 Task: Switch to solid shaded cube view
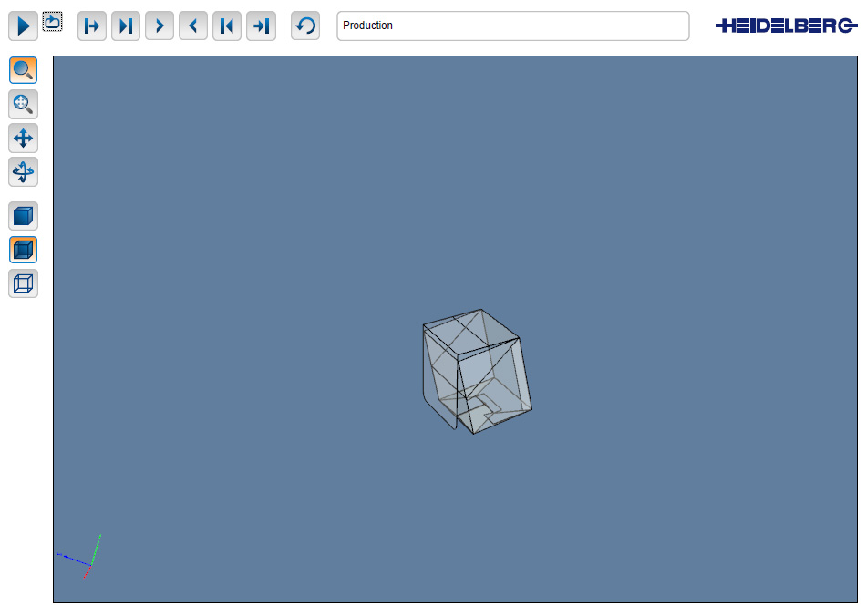[x=23, y=216]
